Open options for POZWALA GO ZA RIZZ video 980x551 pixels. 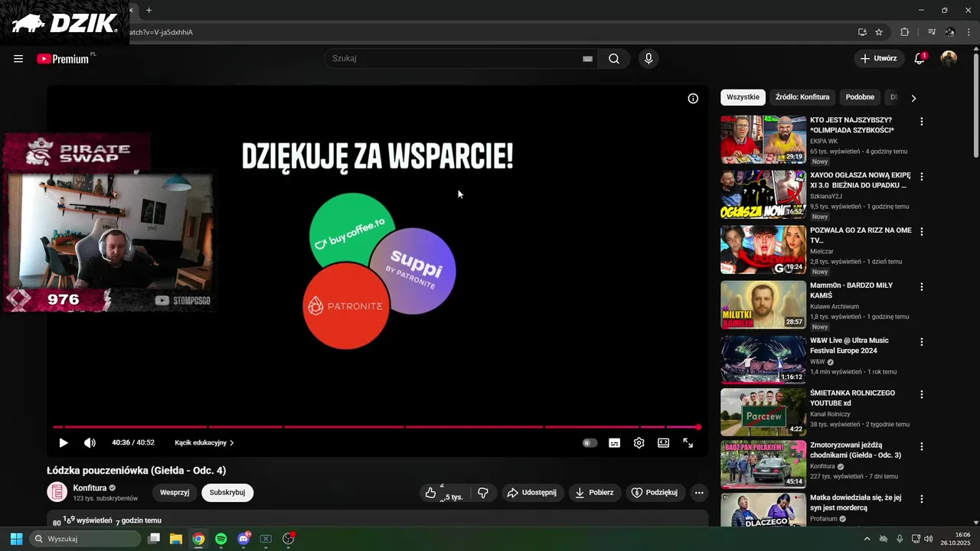[x=922, y=232]
